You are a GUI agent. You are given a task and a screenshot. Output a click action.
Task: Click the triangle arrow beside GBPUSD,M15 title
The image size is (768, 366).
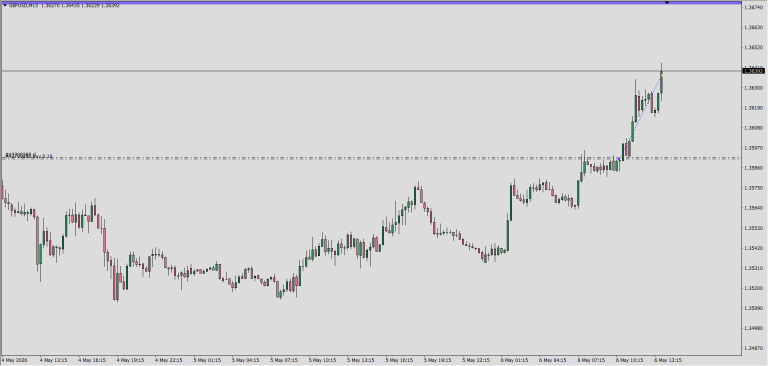coord(5,5)
